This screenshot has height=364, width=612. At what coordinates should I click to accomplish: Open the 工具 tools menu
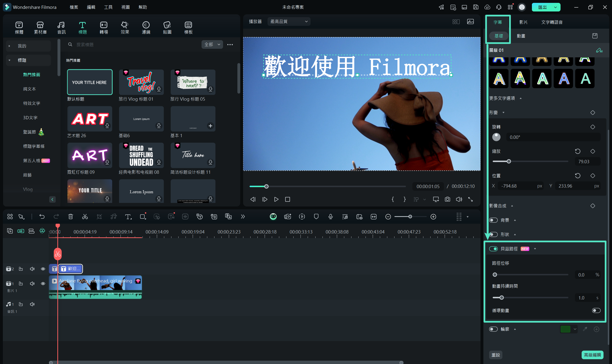pyautogui.click(x=108, y=7)
